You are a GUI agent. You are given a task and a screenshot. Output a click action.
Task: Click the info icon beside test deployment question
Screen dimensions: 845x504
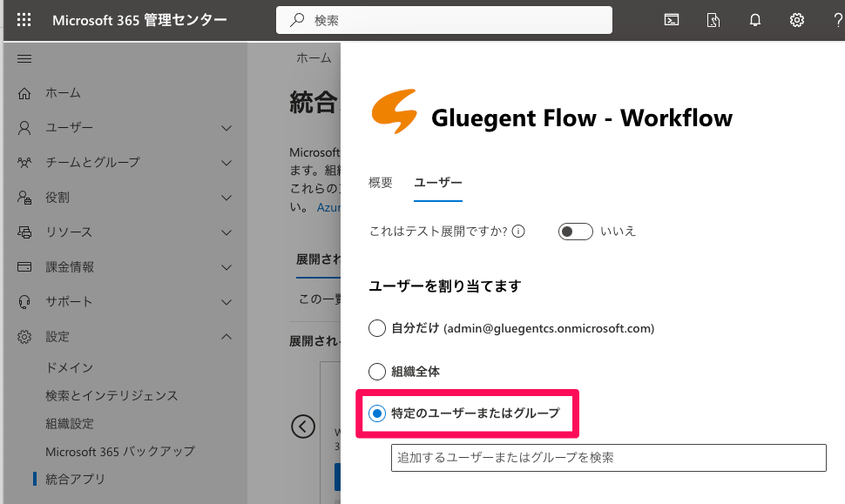point(518,232)
